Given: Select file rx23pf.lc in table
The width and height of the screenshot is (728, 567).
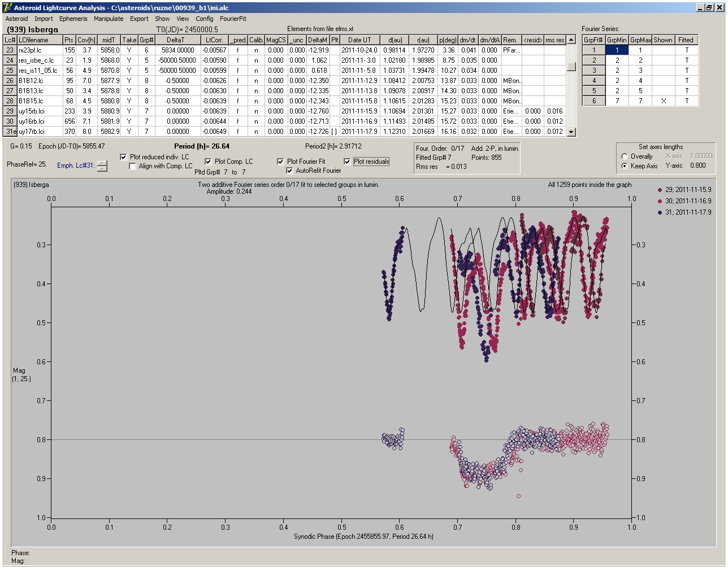Looking at the screenshot, I should tap(40, 50).
